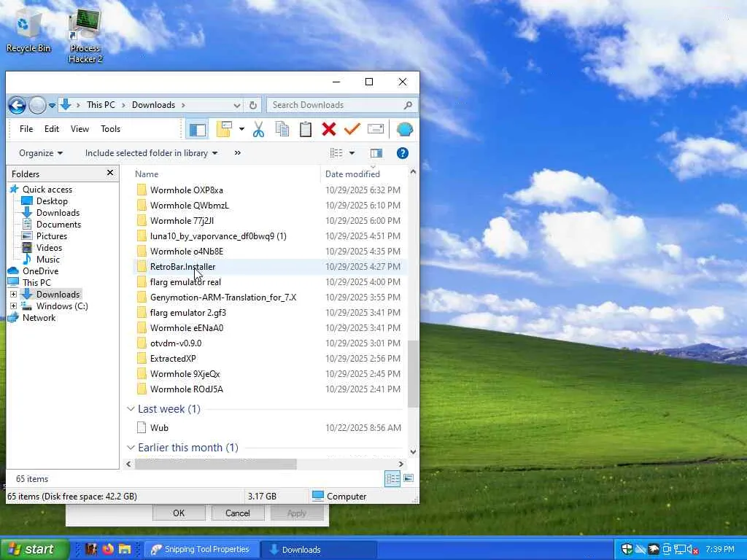747x560 pixels.
Task: Click the vertical scrollbar down arrow
Action: pos(413,451)
